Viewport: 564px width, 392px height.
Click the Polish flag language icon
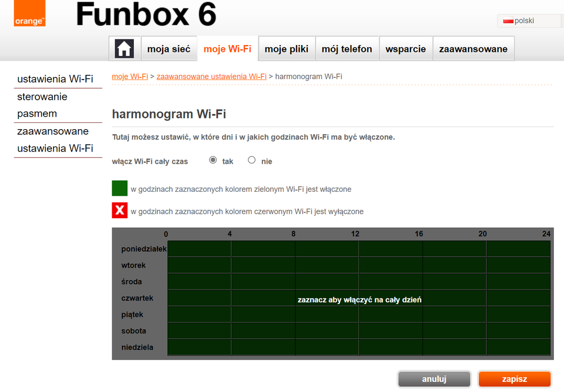click(x=508, y=21)
